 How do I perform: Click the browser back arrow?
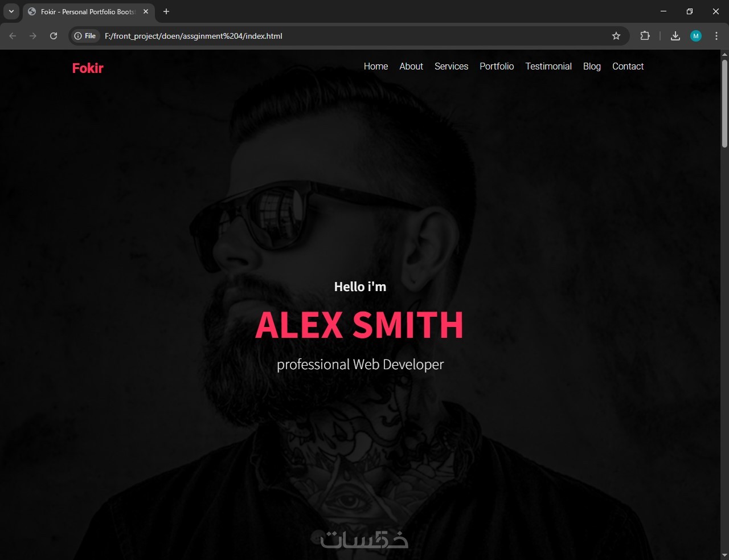coord(13,36)
